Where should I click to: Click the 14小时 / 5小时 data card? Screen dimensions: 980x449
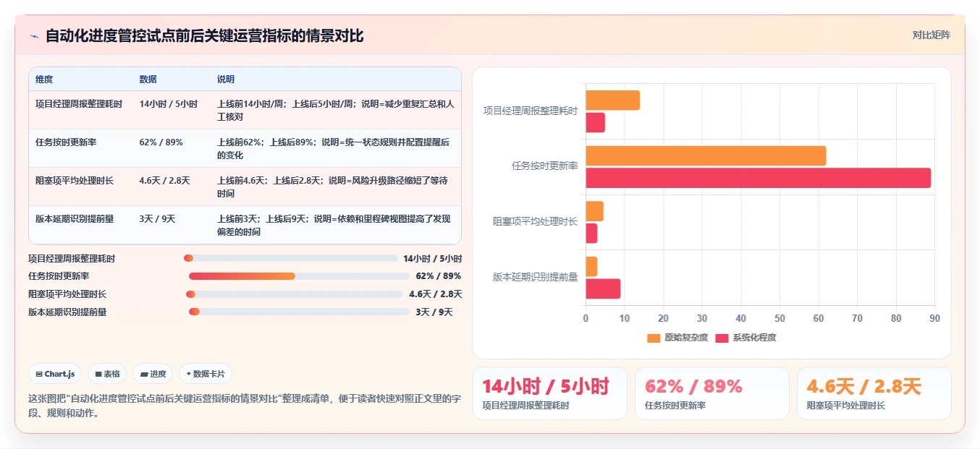[549, 393]
